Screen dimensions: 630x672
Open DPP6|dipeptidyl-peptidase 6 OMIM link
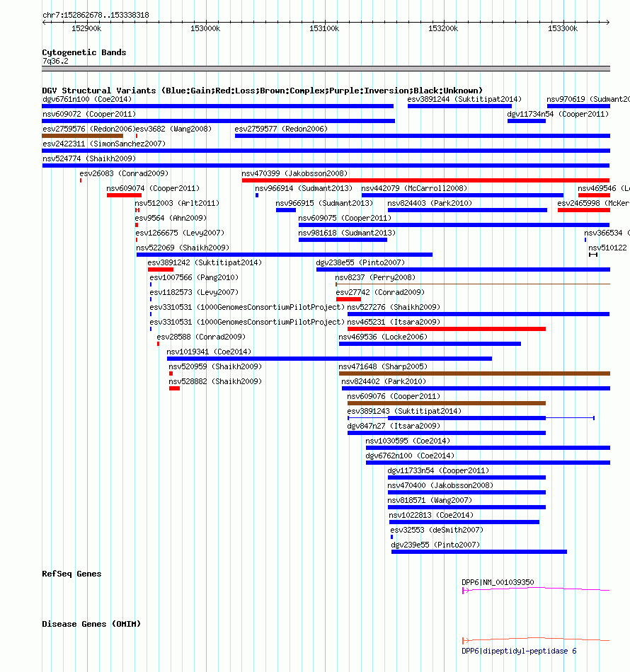[x=519, y=651]
